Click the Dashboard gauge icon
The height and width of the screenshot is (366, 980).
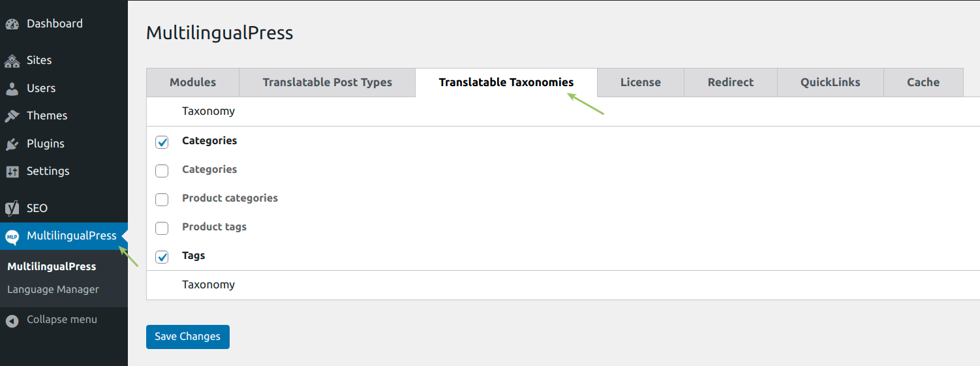(x=12, y=24)
